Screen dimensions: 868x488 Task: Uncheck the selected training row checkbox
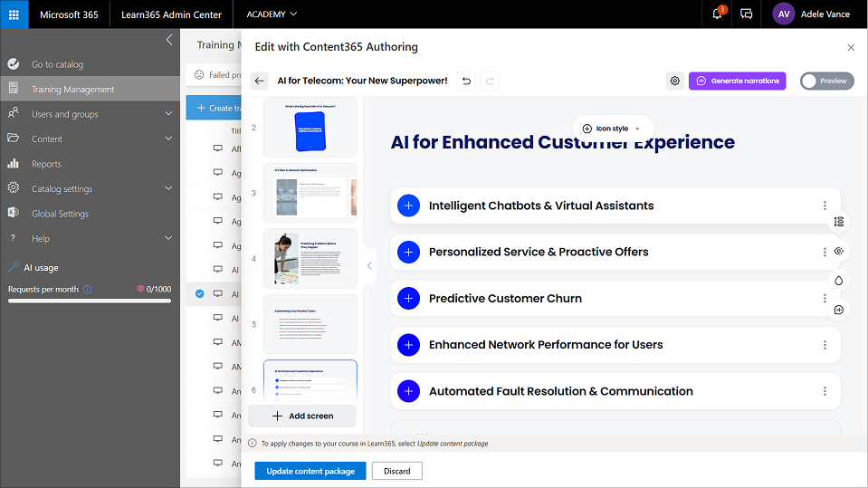point(199,293)
